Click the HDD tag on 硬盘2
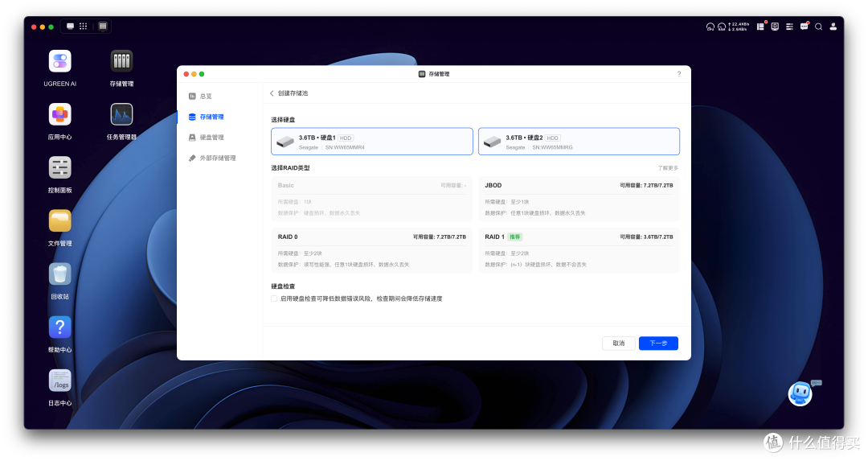 pos(552,138)
